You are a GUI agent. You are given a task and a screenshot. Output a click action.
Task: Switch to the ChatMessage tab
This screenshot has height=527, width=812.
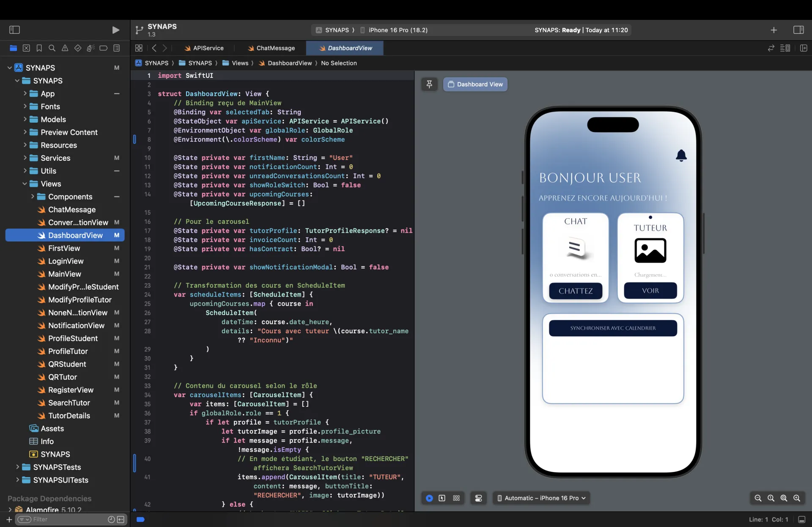(271, 48)
